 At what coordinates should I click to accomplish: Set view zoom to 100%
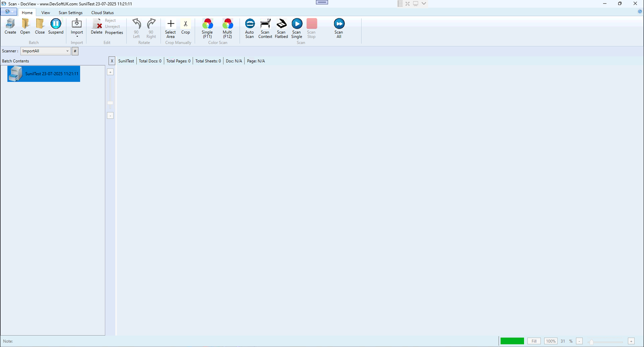point(551,341)
